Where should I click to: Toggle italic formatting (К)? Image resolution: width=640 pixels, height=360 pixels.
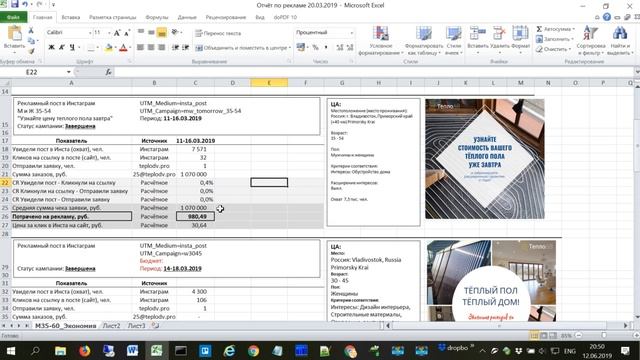(x=62, y=47)
